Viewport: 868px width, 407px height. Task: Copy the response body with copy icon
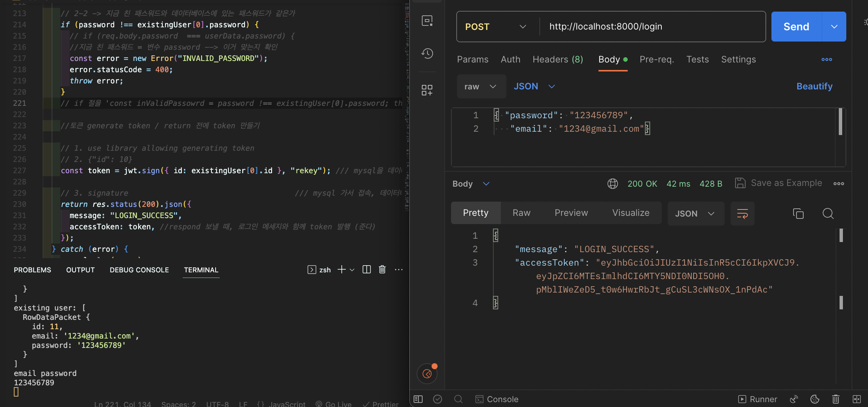[x=798, y=214]
